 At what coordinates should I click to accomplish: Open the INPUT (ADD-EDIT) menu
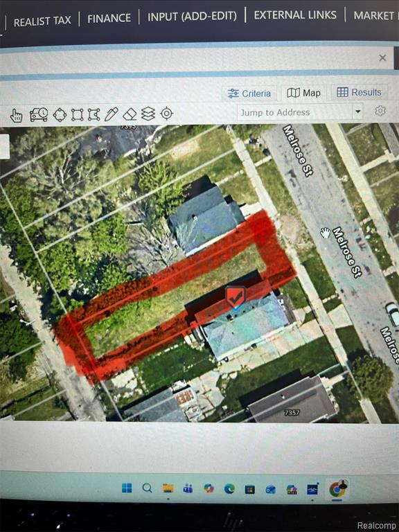click(192, 17)
